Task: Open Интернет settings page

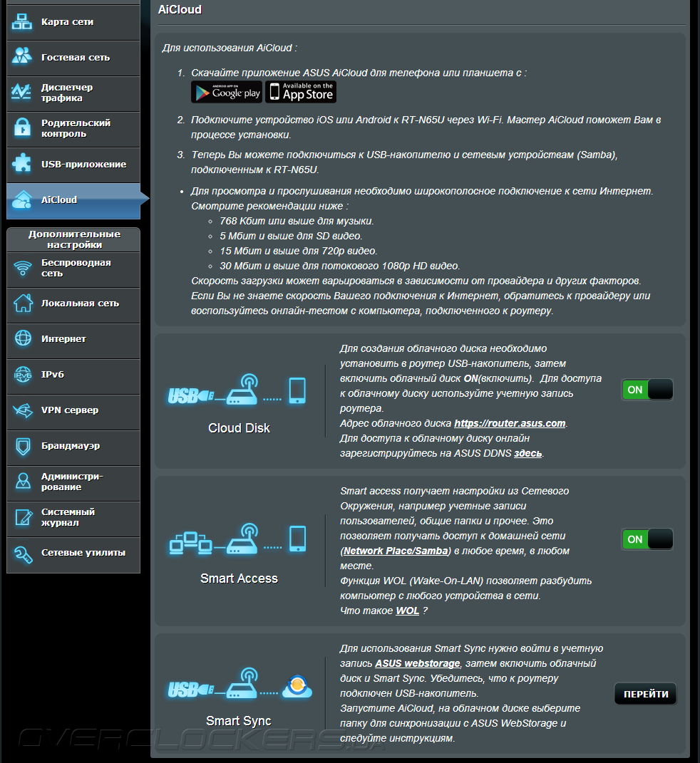Action: [x=73, y=340]
